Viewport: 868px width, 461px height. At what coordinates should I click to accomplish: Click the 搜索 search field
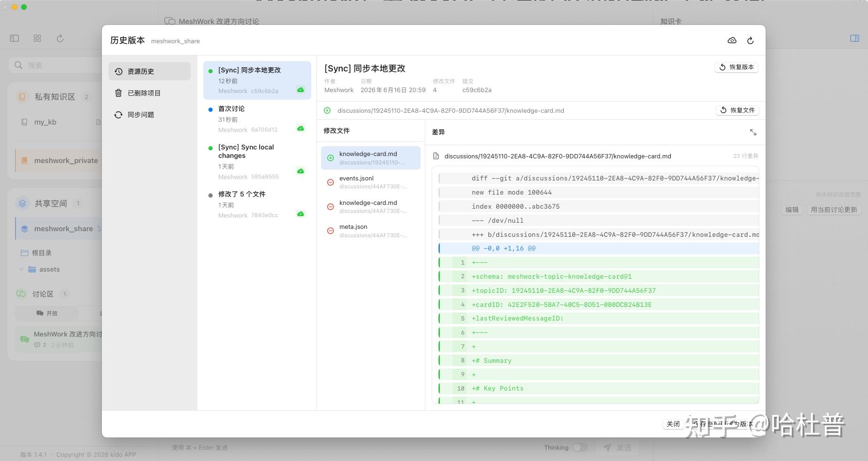[x=55, y=65]
